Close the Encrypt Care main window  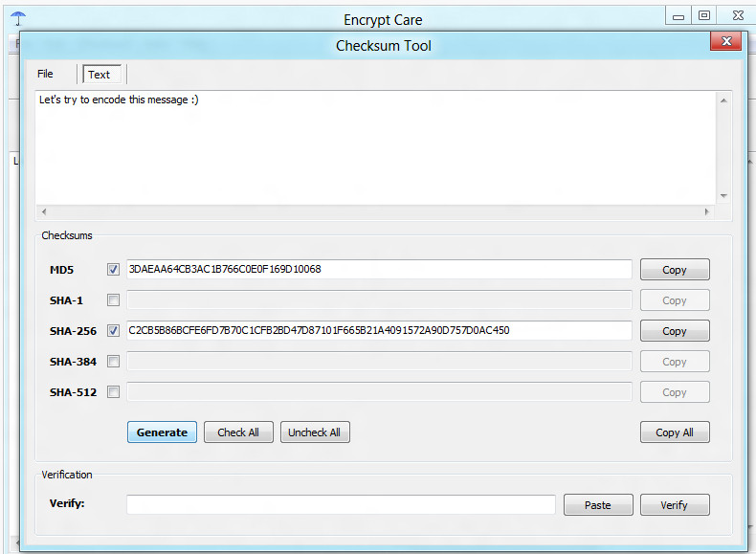(x=738, y=15)
